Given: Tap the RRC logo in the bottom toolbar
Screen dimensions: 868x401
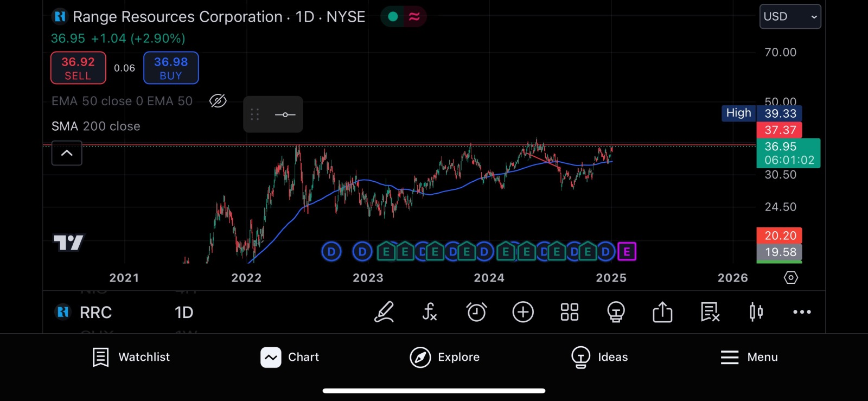Looking at the screenshot, I should tap(63, 312).
